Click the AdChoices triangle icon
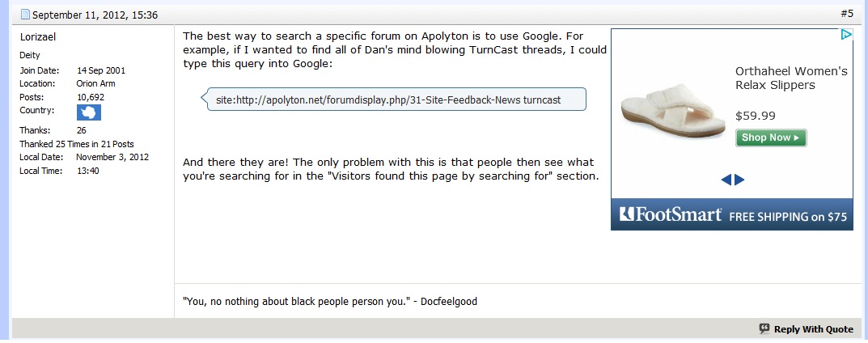The height and width of the screenshot is (343, 868). 845,35
